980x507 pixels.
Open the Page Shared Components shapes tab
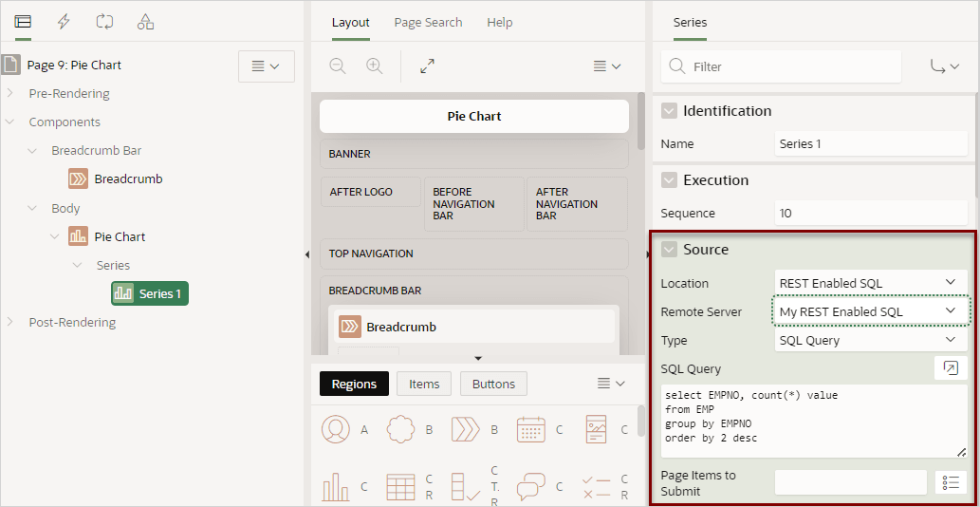pyautogui.click(x=146, y=22)
